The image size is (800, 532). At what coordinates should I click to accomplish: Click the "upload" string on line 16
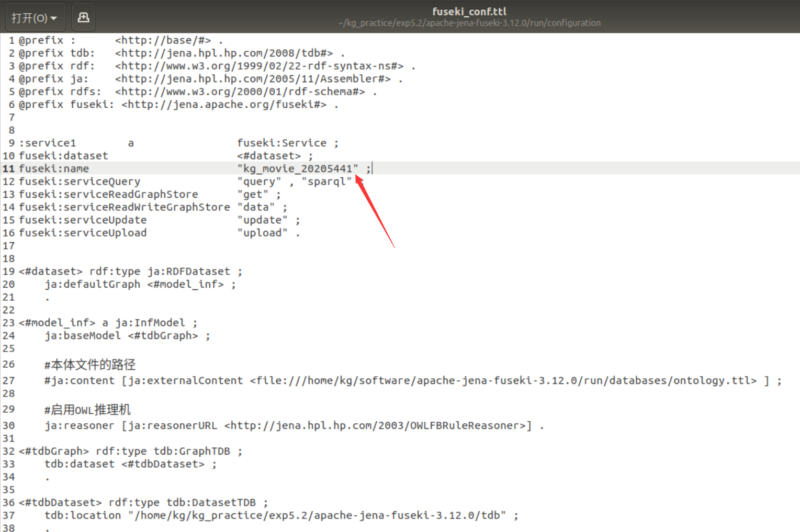262,233
